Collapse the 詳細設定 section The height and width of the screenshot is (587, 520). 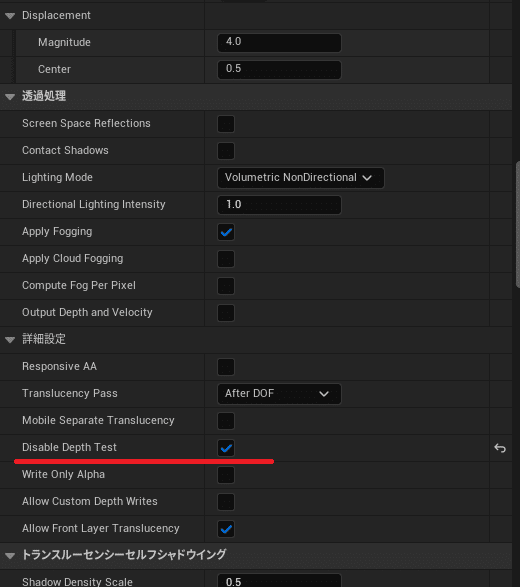click(x=10, y=340)
